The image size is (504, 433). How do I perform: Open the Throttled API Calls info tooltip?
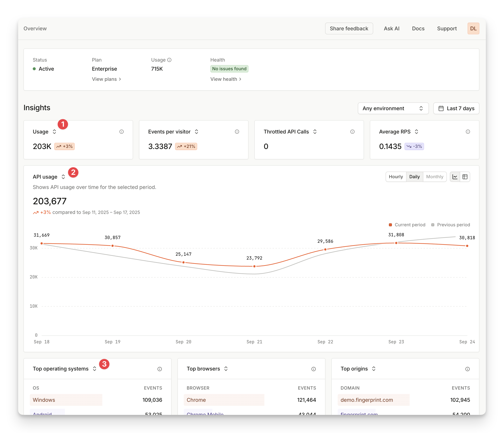(x=353, y=131)
